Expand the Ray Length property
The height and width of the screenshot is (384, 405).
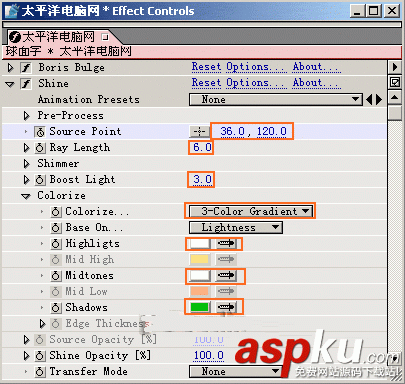(26, 148)
